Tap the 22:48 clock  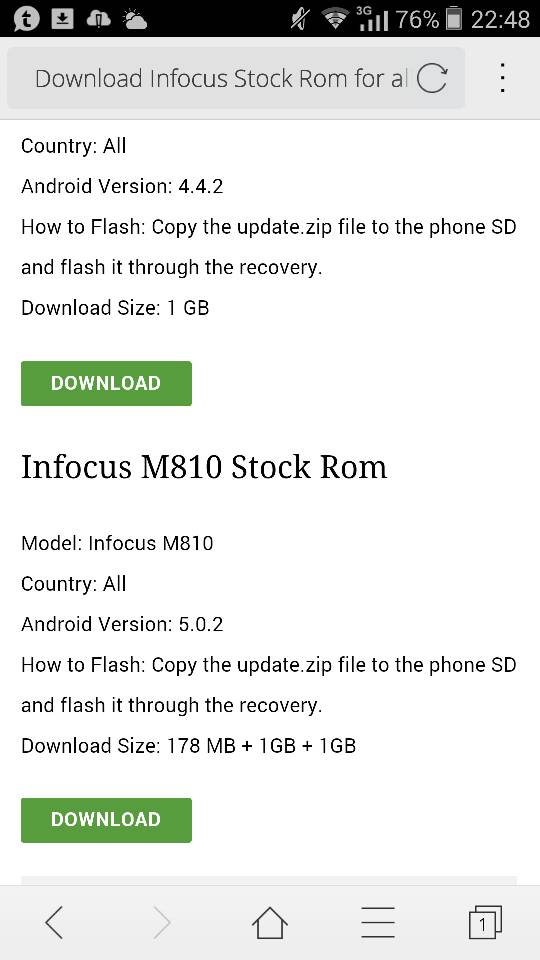[x=500, y=20]
